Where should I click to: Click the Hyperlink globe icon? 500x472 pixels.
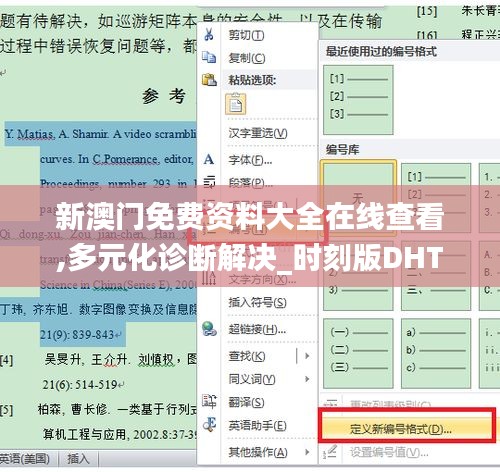(x=209, y=329)
